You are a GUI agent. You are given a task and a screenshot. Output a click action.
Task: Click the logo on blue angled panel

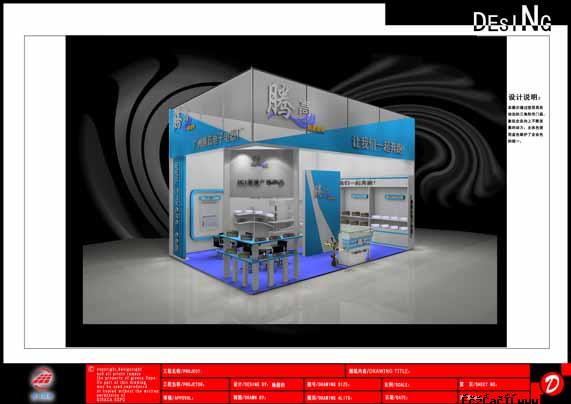tap(324, 193)
